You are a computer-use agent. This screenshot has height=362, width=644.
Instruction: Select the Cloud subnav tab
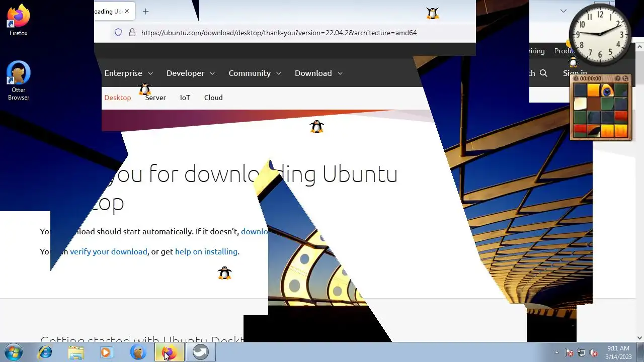(213, 98)
